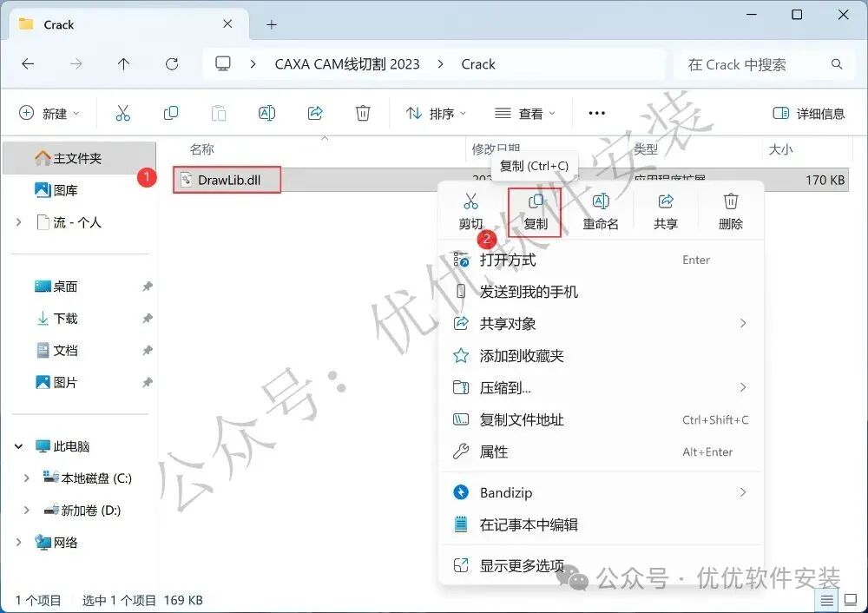Open the Bandizip submenu
868x613 pixels.
601,492
